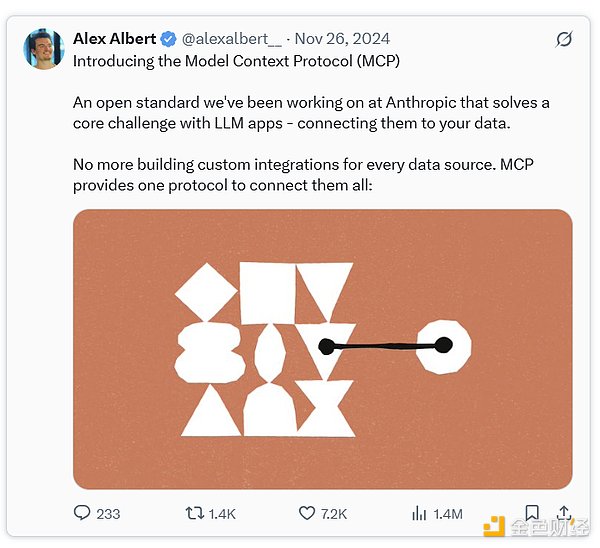
Task: Open Alex Albert's profile avatar
Action: [44, 48]
